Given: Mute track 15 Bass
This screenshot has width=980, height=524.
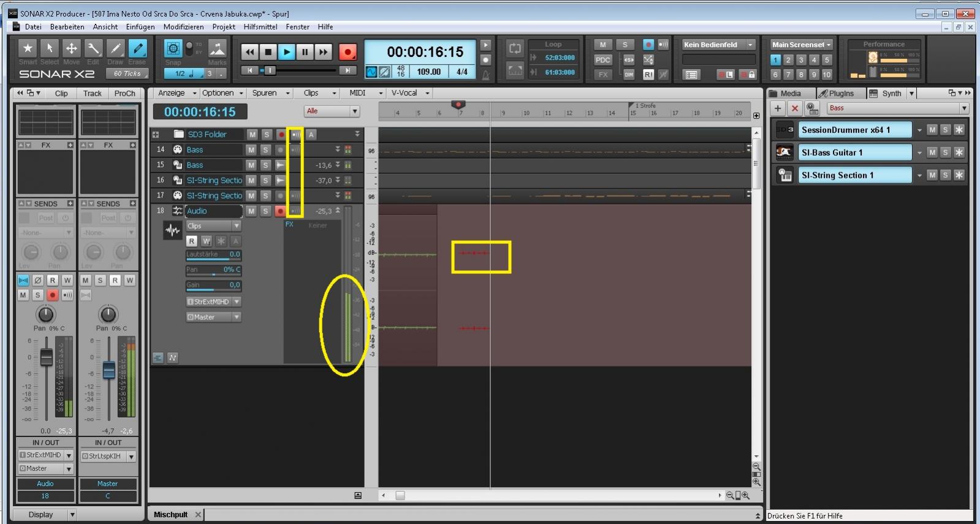Looking at the screenshot, I should [251, 165].
